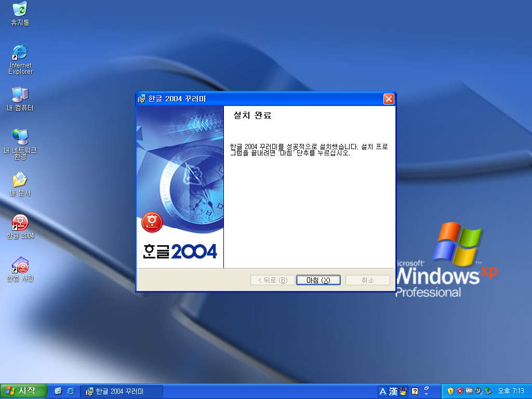Open the language bar options arrow

tap(427, 394)
